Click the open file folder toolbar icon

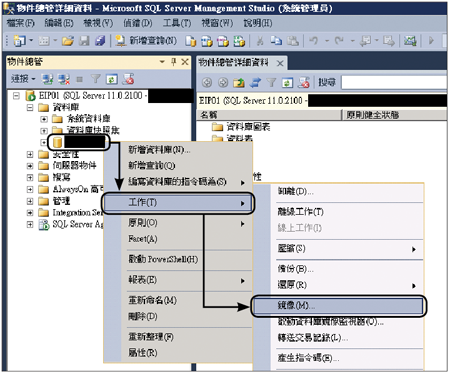[68, 41]
